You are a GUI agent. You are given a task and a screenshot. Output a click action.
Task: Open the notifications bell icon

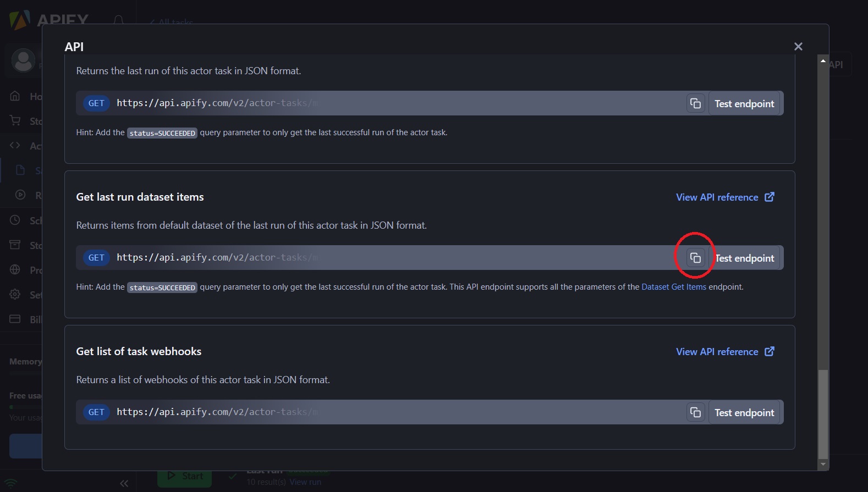coord(118,20)
